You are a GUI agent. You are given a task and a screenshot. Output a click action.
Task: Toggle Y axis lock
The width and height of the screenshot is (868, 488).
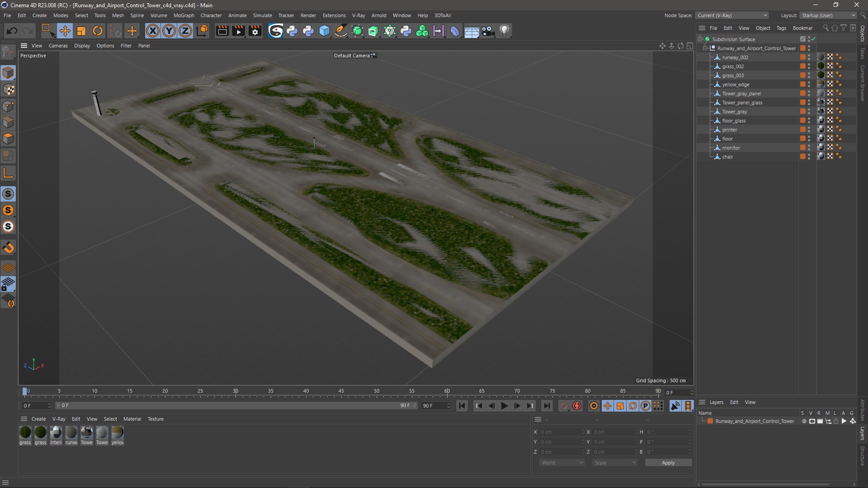click(x=169, y=31)
